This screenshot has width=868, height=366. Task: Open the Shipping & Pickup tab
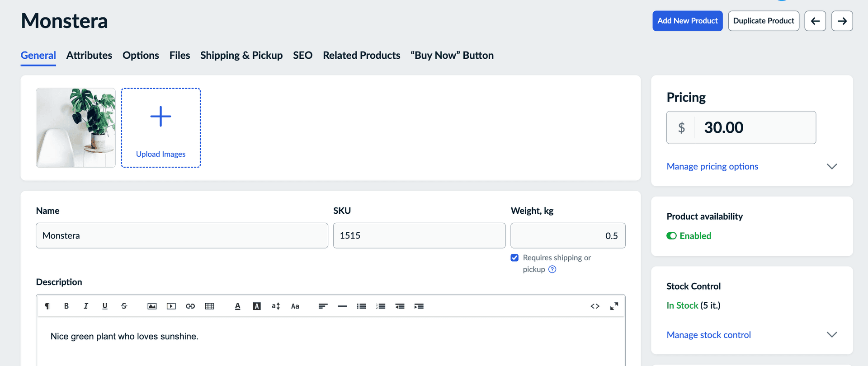point(241,55)
